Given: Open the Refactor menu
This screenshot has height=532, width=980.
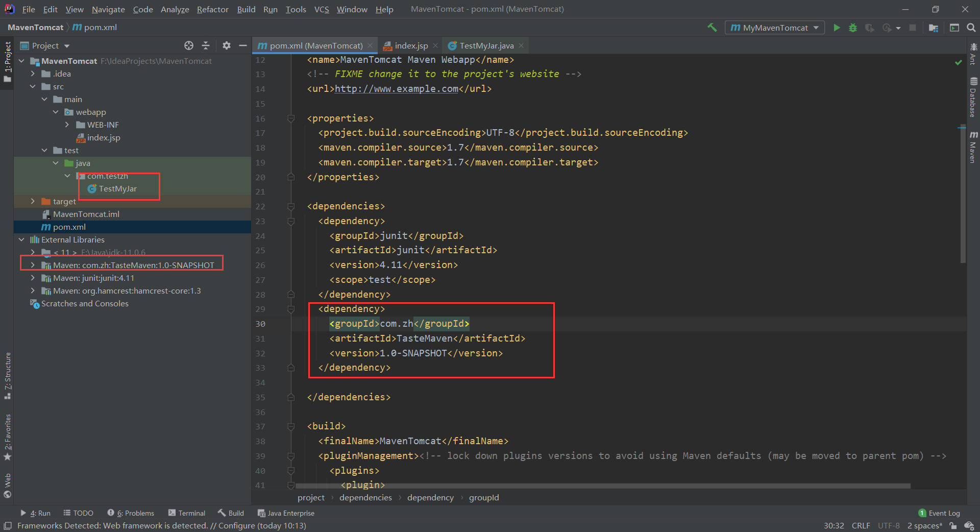Looking at the screenshot, I should 212,9.
